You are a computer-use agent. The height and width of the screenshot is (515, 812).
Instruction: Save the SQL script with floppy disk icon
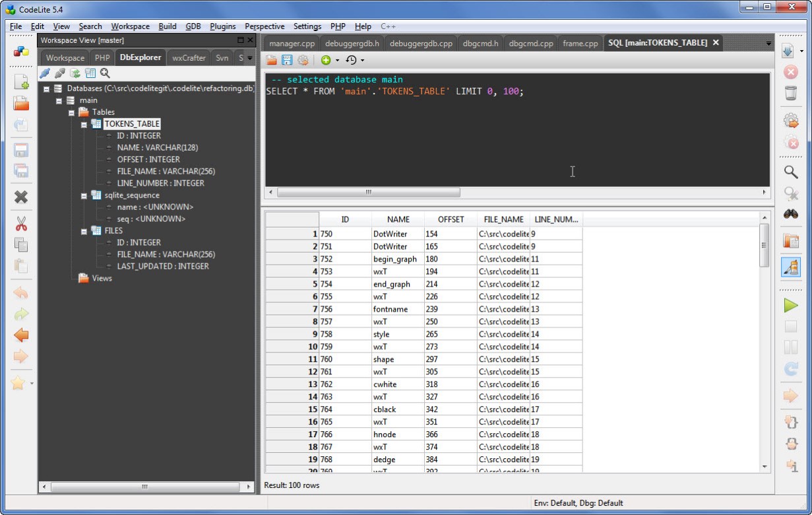point(287,60)
